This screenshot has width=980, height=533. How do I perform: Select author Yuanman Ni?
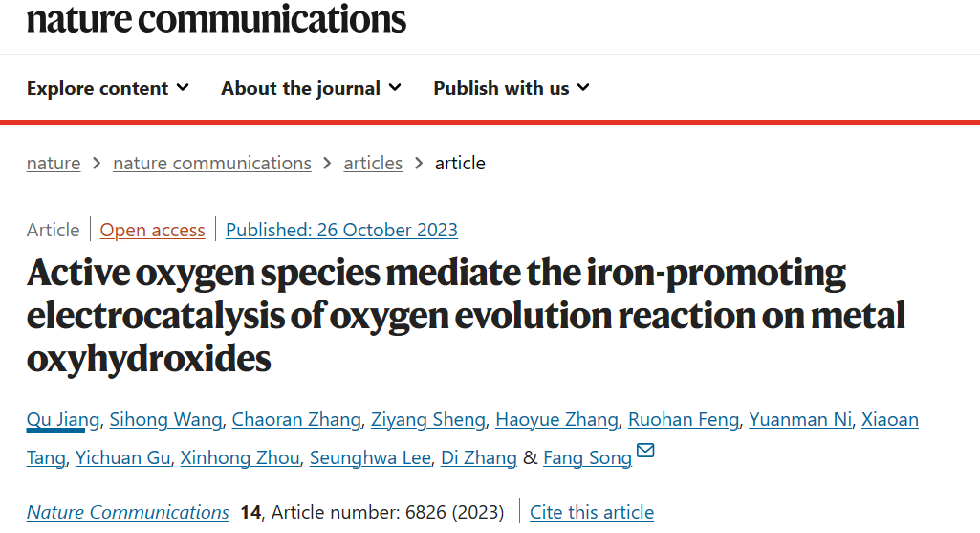(x=800, y=420)
